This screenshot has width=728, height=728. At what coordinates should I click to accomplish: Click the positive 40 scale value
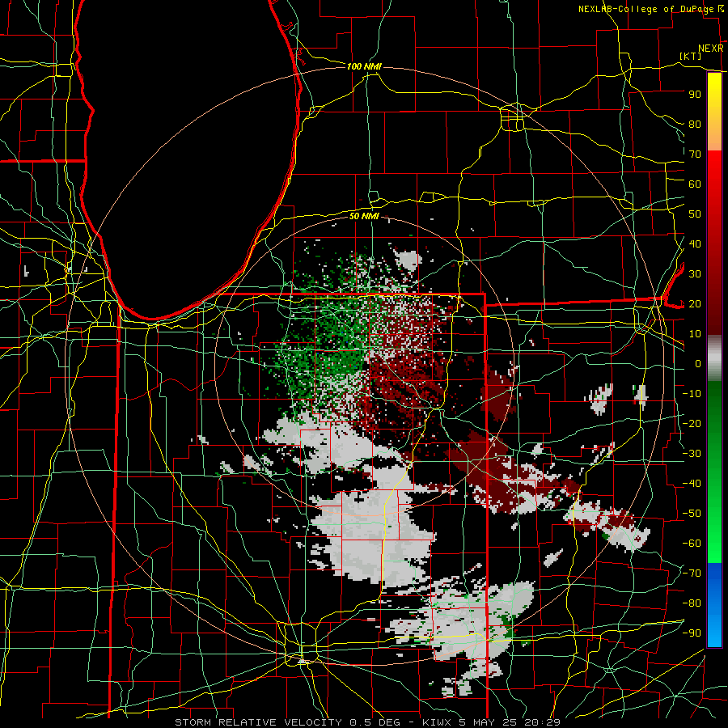pyautogui.click(x=695, y=244)
